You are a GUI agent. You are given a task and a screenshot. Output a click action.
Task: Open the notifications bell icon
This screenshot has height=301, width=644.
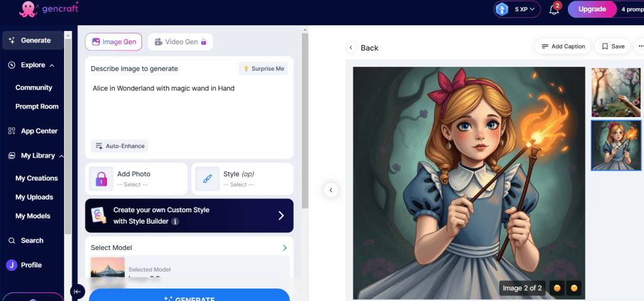coord(553,9)
